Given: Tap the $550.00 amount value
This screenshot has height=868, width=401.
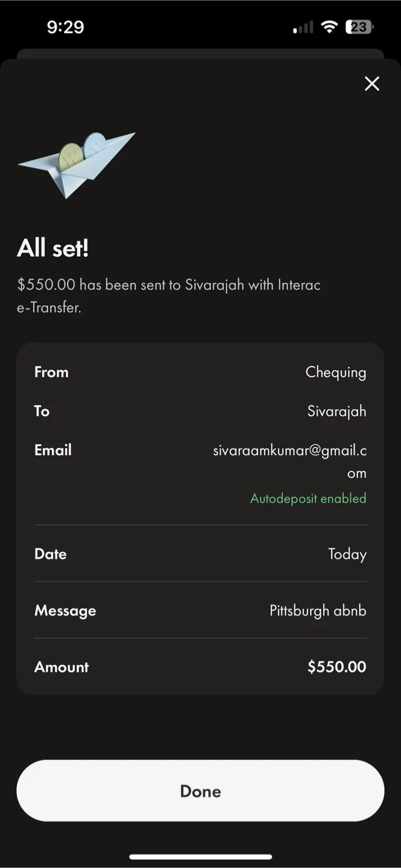Looking at the screenshot, I should coord(336,667).
